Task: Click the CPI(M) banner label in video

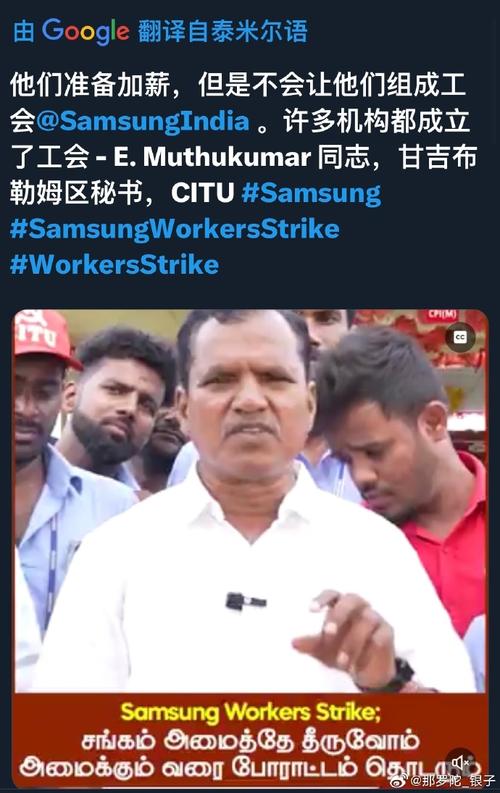Action: click(x=442, y=315)
